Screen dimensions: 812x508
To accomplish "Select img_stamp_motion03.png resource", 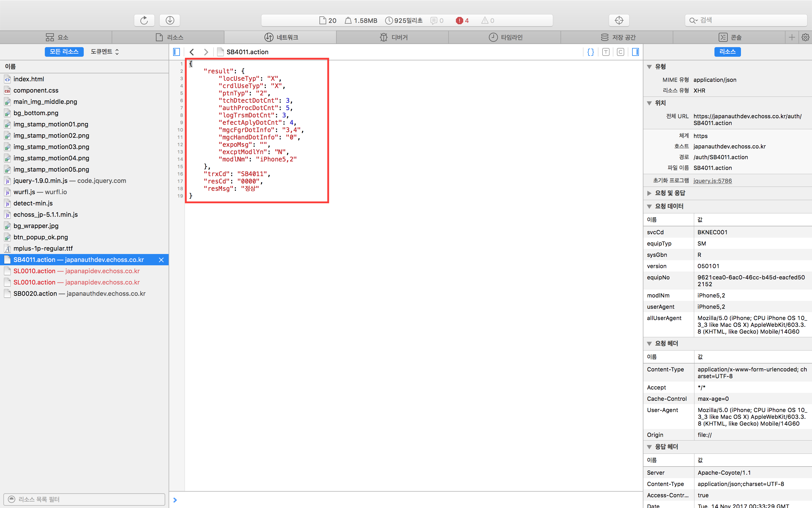I will tap(84, 147).
